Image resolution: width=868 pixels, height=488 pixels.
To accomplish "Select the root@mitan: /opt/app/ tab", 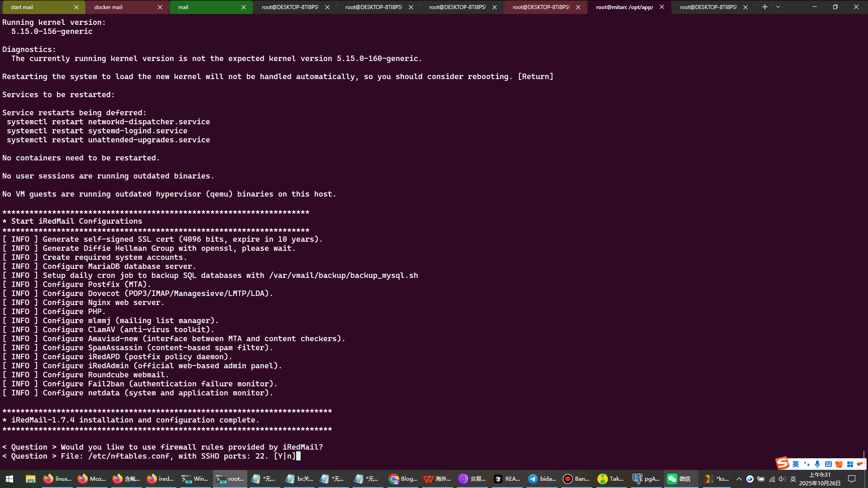I will tap(624, 7).
